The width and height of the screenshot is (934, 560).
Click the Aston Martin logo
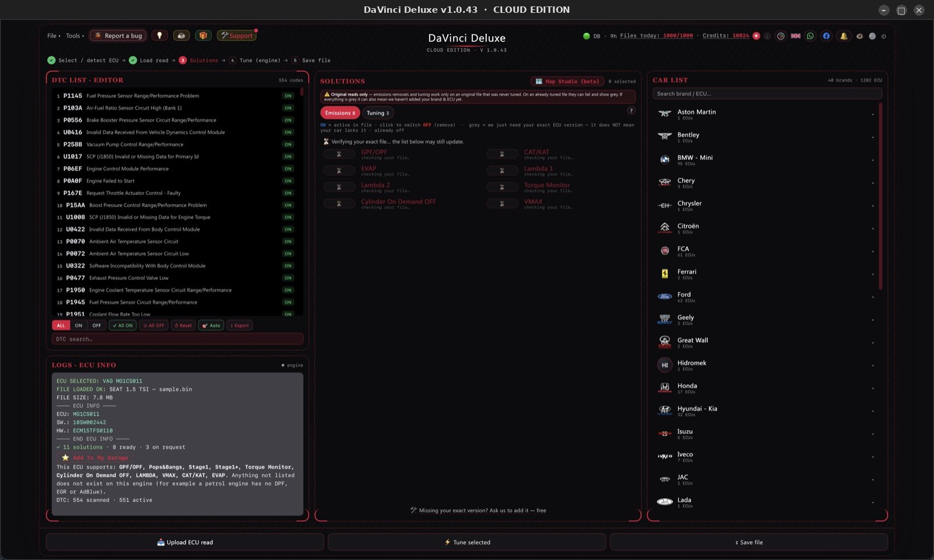665,114
